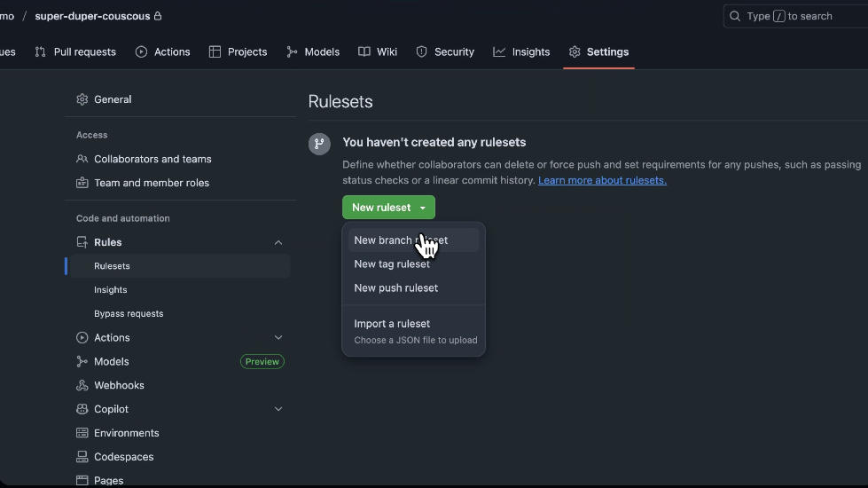The height and width of the screenshot is (488, 868).
Task: Click the Wiki book icon
Action: click(364, 51)
